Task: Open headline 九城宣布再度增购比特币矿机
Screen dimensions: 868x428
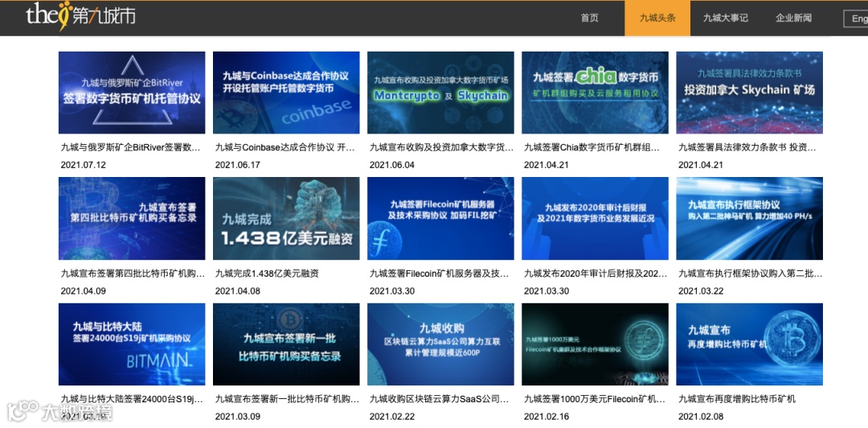Action: point(737,398)
